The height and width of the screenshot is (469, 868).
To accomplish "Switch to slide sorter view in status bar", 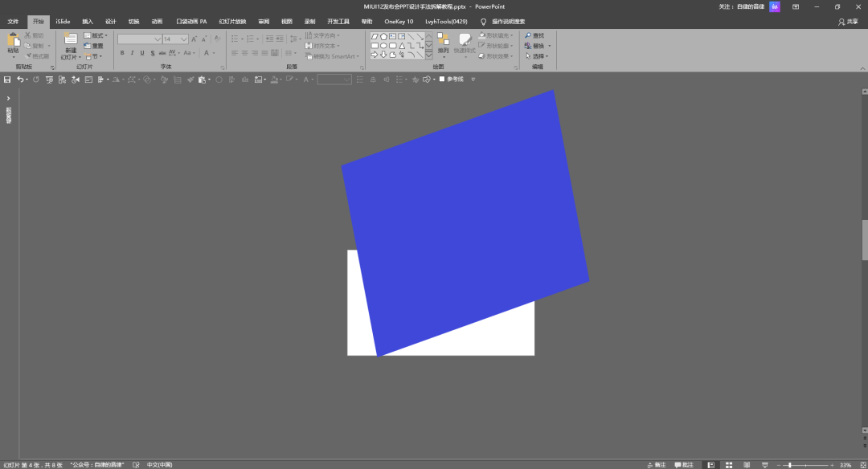I will [729, 465].
